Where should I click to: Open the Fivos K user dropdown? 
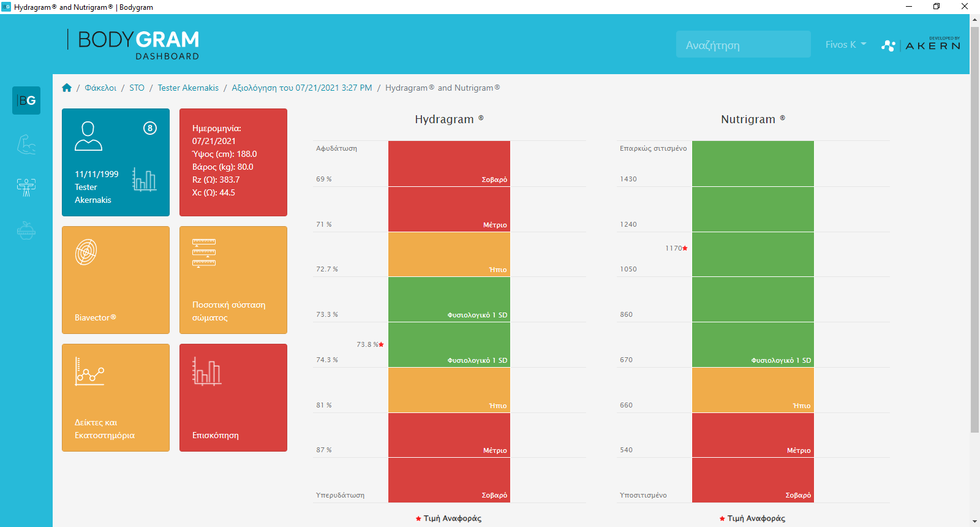coord(846,45)
